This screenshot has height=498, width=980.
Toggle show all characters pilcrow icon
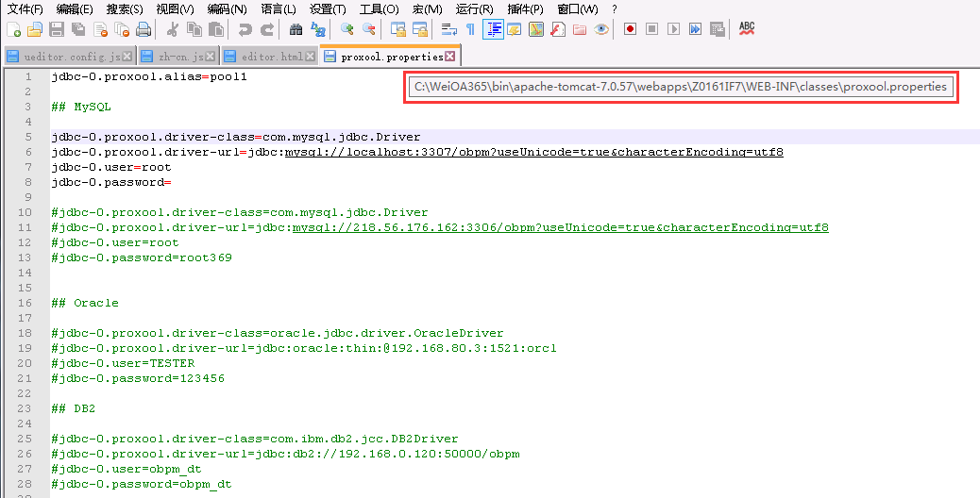click(470, 29)
